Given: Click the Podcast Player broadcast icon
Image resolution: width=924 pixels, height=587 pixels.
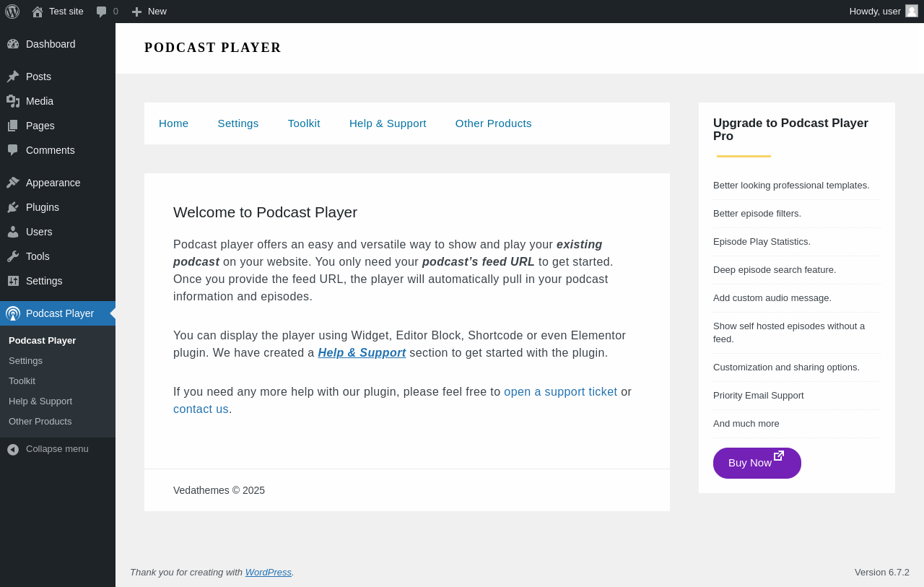Looking at the screenshot, I should (x=13, y=313).
